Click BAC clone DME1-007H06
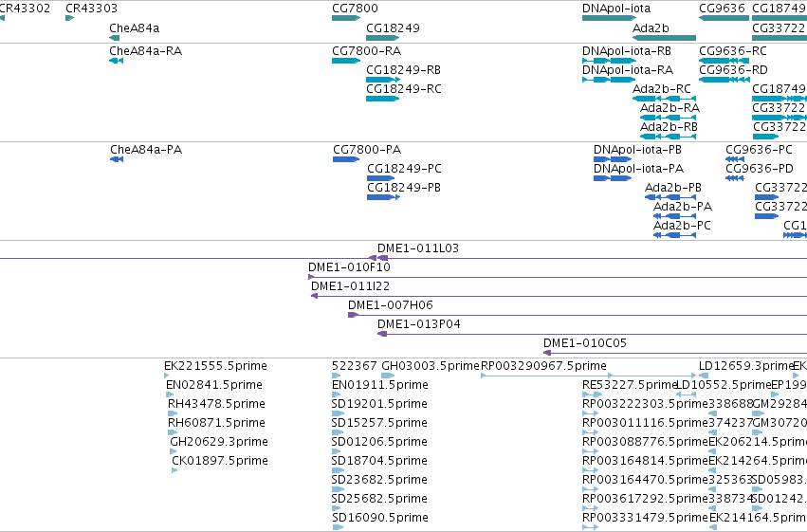Image resolution: width=807 pixels, height=532 pixels. point(391,305)
